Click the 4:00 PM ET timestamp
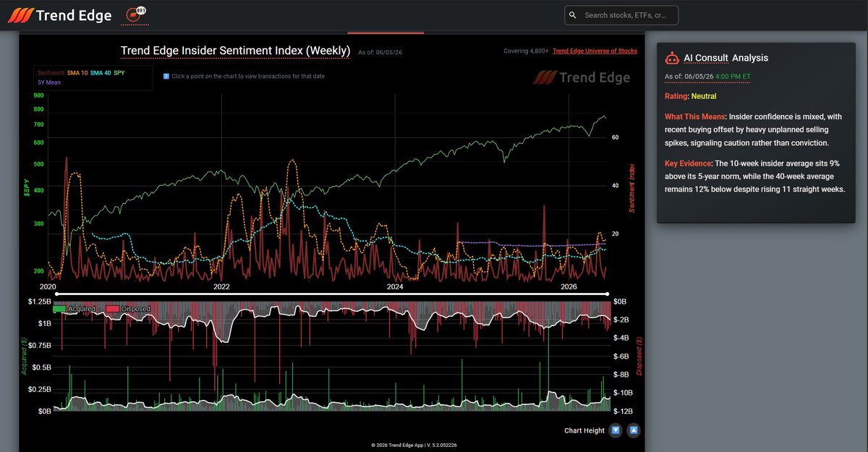868x452 pixels. (x=733, y=77)
